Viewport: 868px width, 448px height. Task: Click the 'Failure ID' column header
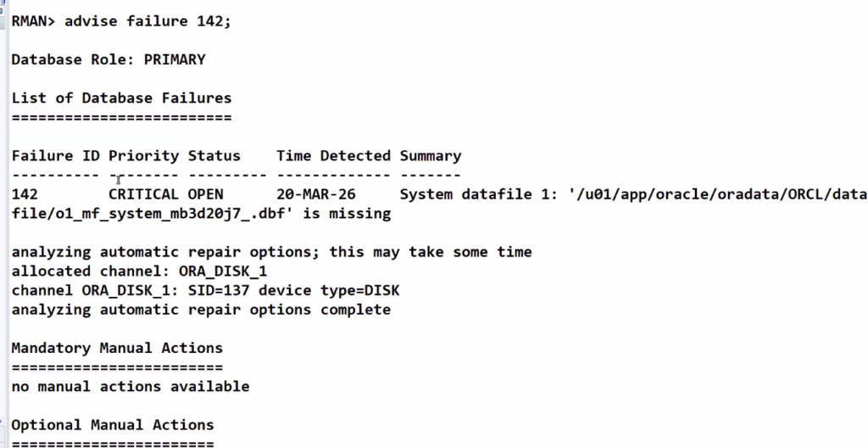(x=55, y=156)
